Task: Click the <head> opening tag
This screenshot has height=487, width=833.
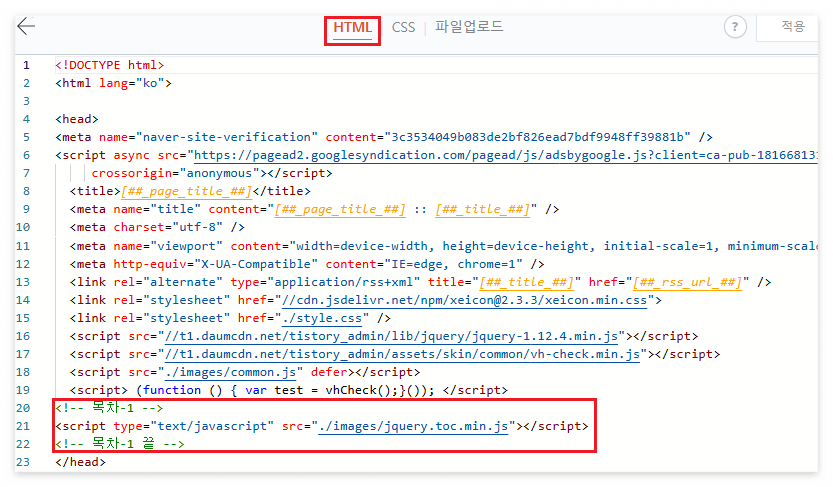Action: (76, 119)
